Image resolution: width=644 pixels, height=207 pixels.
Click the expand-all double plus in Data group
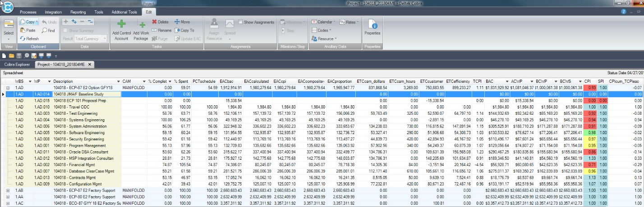(74, 22)
